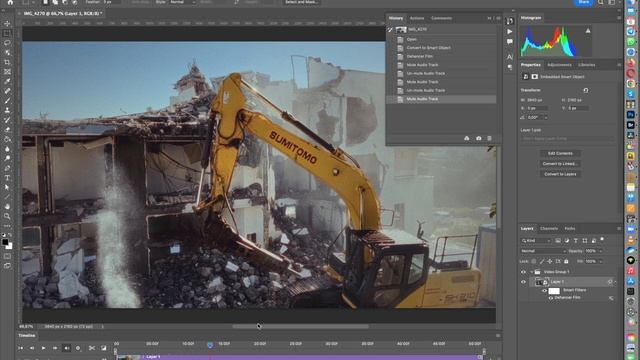
Task: Select the Lasso tool
Action: tap(7, 43)
